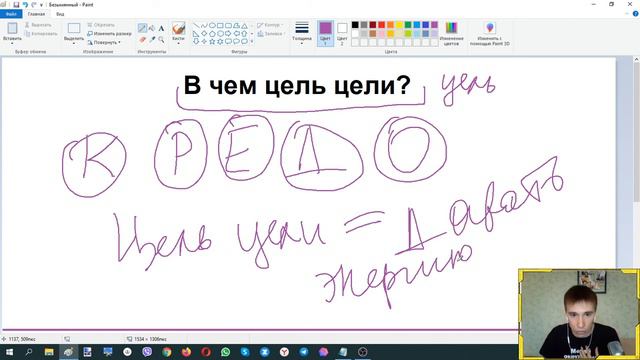Image resolution: width=640 pixels, height=360 pixels.
Task: Choose the oval shape
Action: [x=212, y=26]
